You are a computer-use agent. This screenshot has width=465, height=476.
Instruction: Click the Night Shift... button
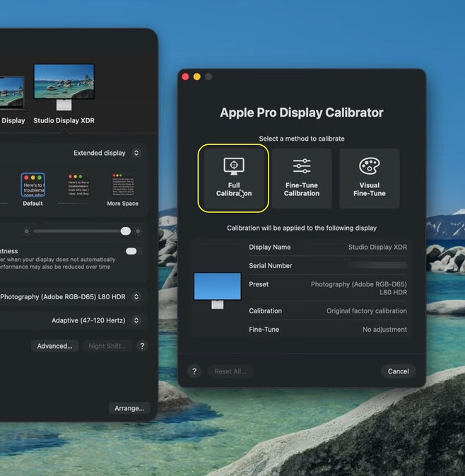click(x=107, y=346)
